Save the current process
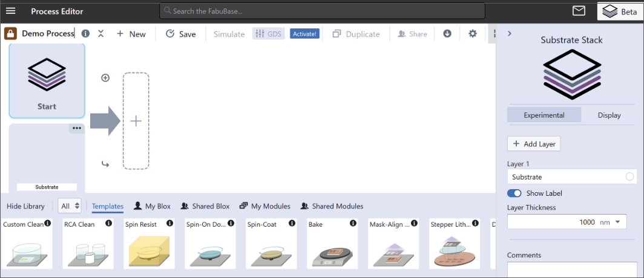 pyautogui.click(x=181, y=34)
